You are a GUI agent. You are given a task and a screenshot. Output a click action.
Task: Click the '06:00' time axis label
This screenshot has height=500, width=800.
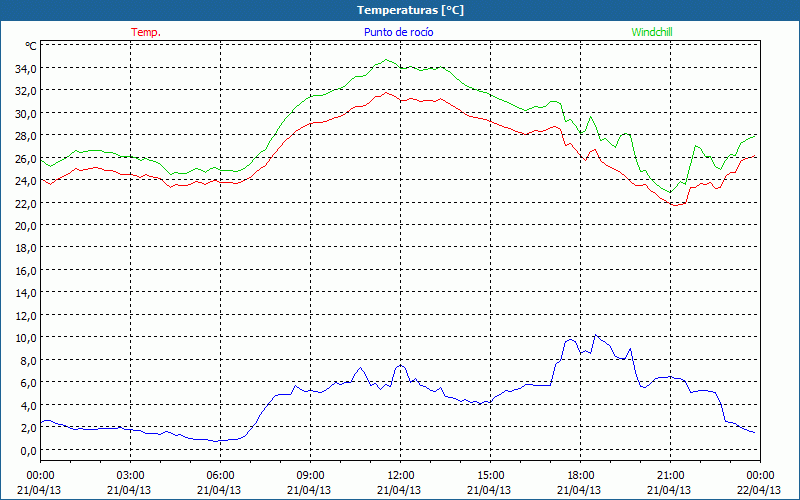pyautogui.click(x=220, y=476)
